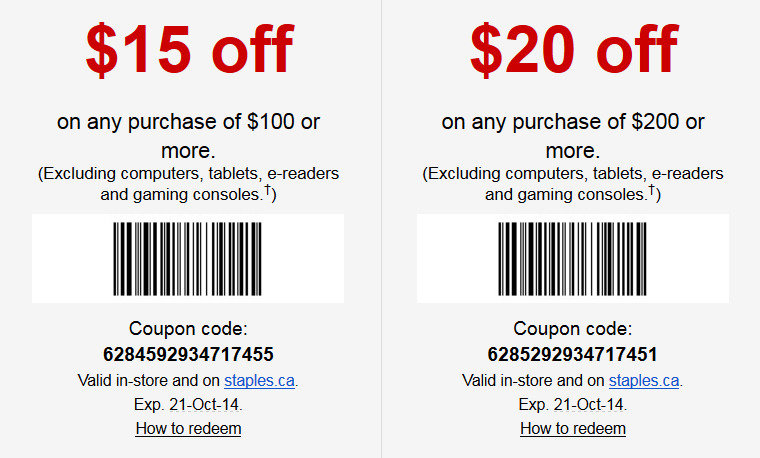Image resolution: width=760 pixels, height=458 pixels.
Task: Click 'Valid in-store and on' text, left coupon
Action: [x=149, y=381]
